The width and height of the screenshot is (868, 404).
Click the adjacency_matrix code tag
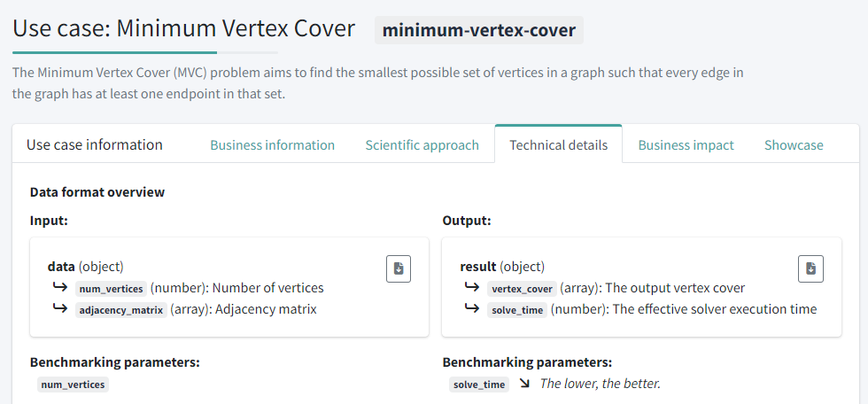[121, 310]
